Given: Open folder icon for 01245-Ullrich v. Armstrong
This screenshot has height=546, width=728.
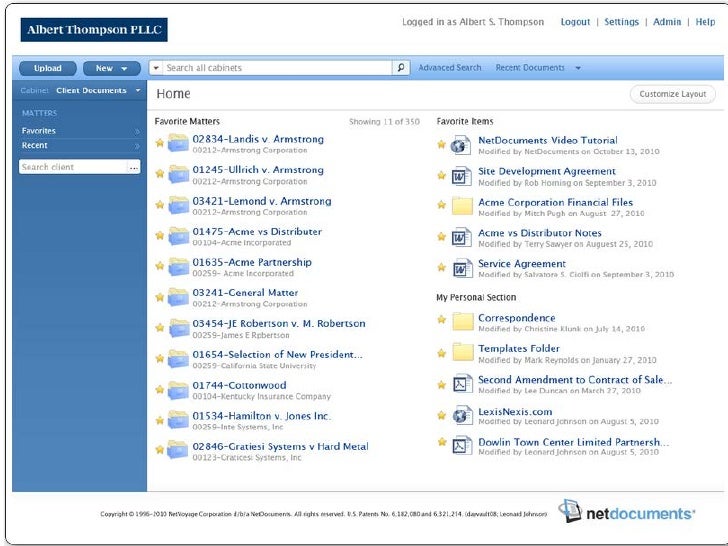Looking at the screenshot, I should coord(178,174).
